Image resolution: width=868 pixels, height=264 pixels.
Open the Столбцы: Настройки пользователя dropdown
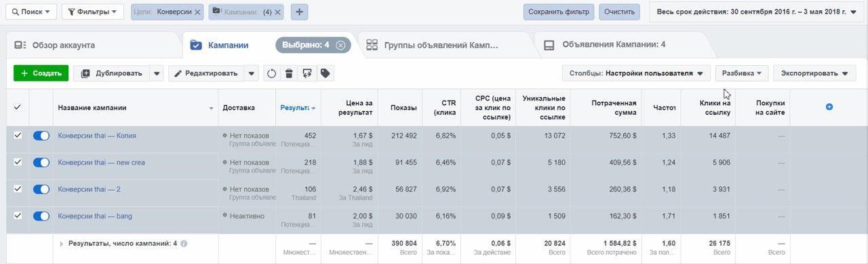(636, 73)
